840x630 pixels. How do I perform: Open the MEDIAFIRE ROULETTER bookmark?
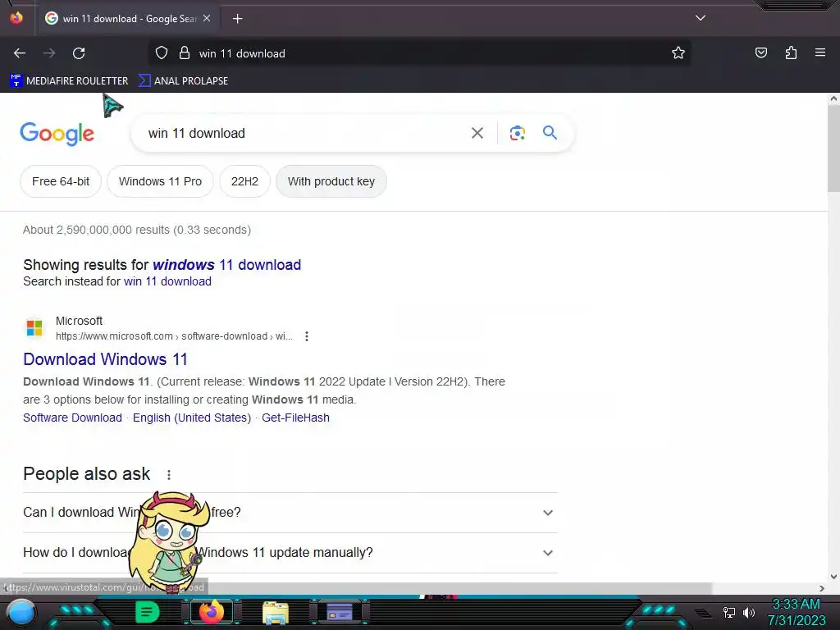(69, 81)
